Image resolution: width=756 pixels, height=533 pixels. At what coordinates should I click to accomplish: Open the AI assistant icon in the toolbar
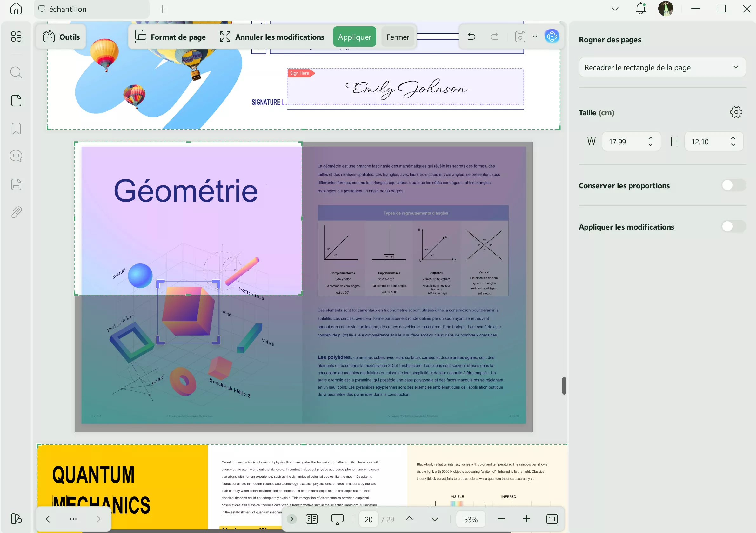(552, 37)
